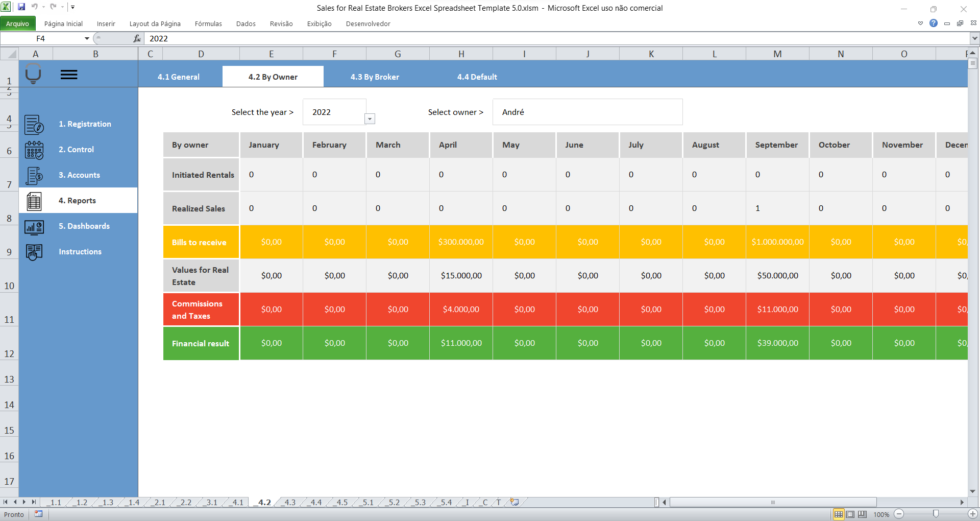This screenshot has height=521, width=980.
Task: Select the Control section icon
Action: click(x=34, y=150)
